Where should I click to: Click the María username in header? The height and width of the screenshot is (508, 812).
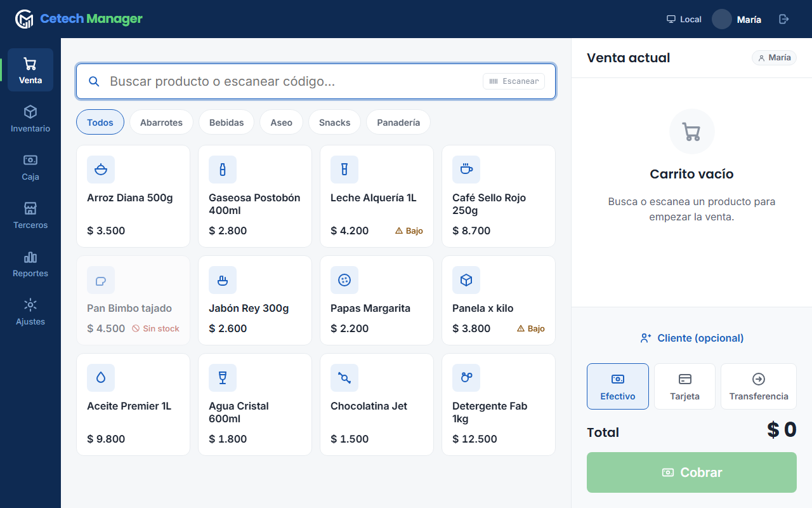(x=749, y=20)
